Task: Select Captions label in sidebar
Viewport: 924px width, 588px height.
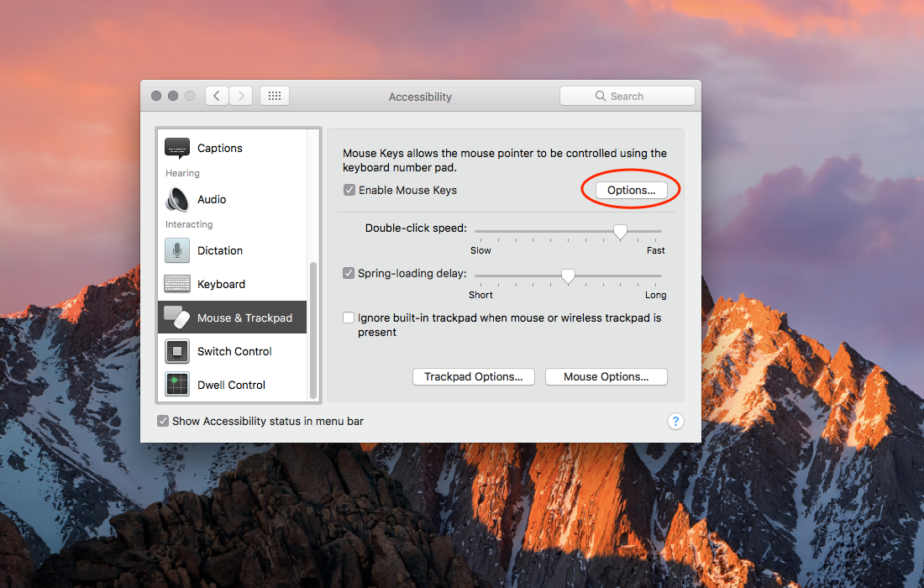Action: click(220, 149)
